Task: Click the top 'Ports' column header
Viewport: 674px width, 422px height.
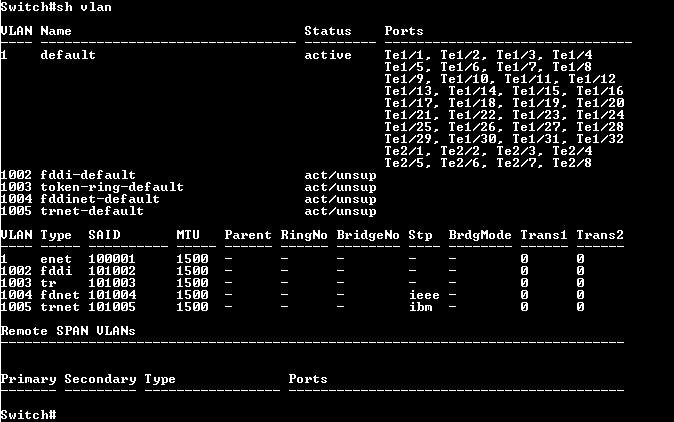Action: [404, 31]
